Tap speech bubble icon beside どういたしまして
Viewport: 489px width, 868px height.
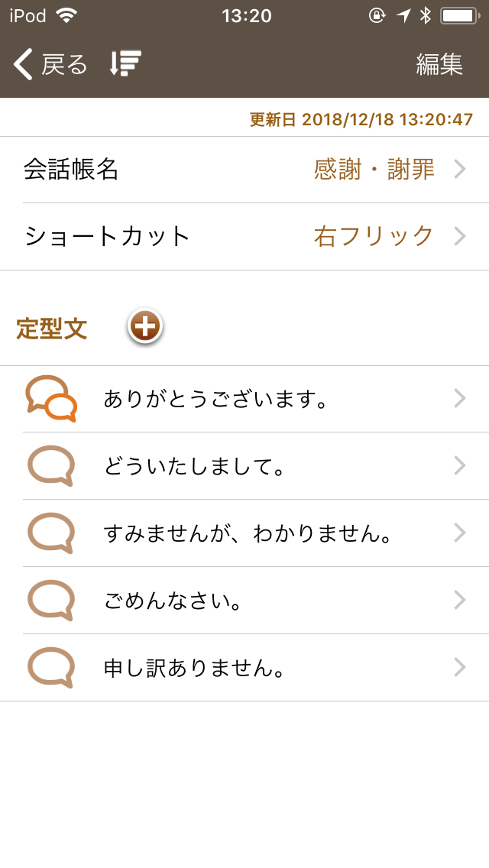coord(51,465)
